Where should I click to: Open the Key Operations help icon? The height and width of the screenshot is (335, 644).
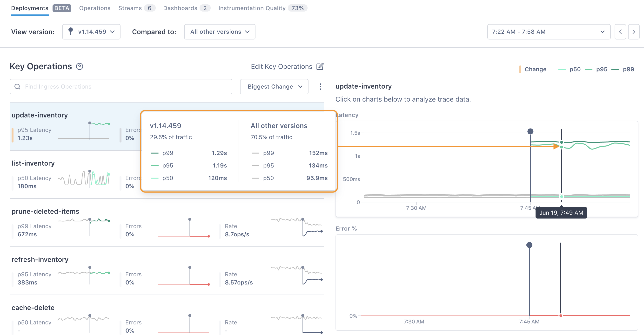coord(80,66)
